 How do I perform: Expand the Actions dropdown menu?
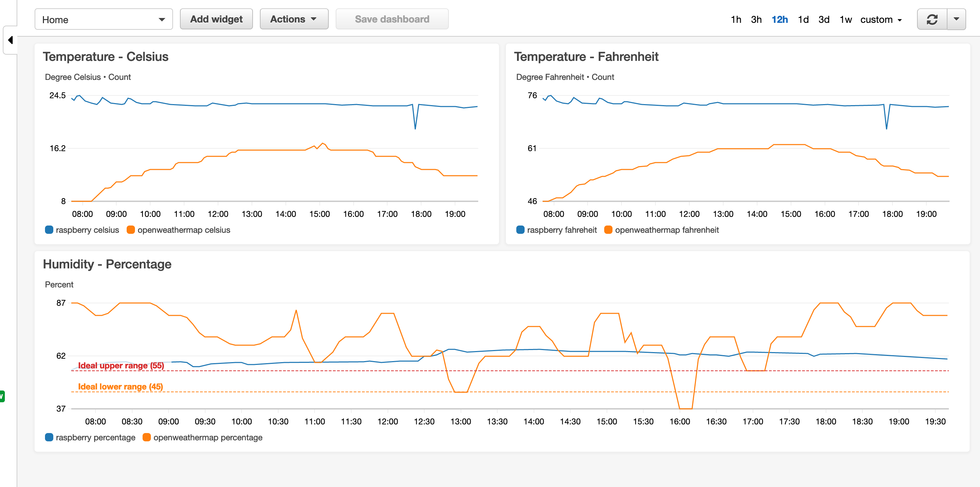pos(294,19)
